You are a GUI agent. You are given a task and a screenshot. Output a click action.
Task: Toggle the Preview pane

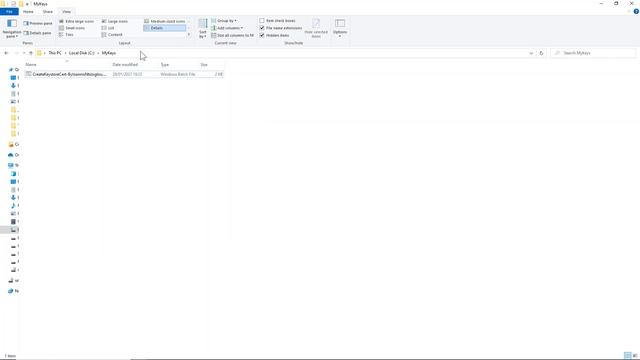point(38,23)
